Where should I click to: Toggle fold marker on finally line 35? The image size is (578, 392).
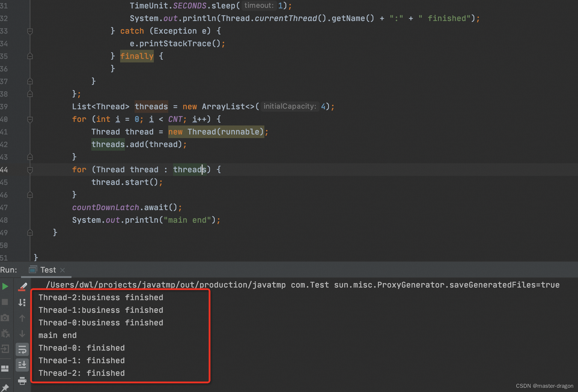point(30,56)
